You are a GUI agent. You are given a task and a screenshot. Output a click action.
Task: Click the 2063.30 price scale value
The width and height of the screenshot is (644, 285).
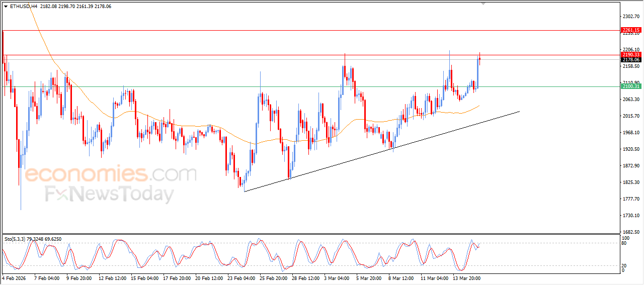[631, 100]
